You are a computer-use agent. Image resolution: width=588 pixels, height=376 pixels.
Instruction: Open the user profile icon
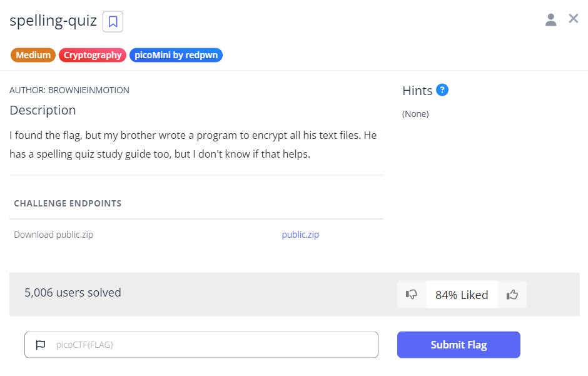click(x=550, y=20)
